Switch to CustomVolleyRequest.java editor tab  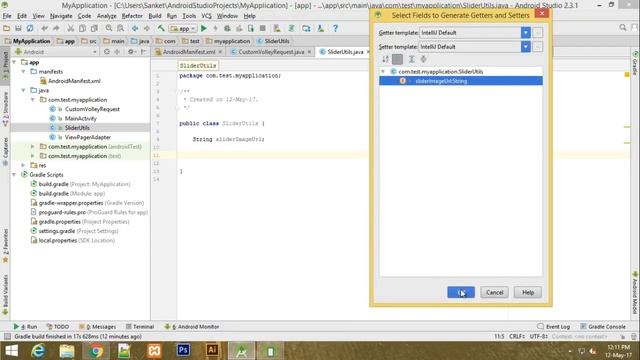(271, 52)
